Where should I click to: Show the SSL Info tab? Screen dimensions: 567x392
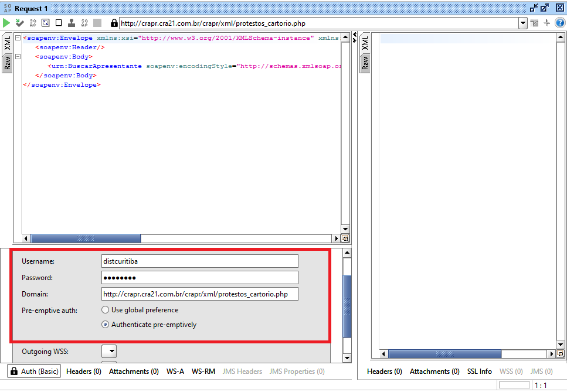480,371
